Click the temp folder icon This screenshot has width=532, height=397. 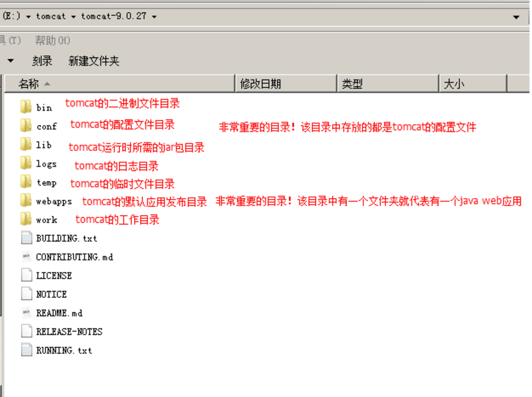pos(26,181)
